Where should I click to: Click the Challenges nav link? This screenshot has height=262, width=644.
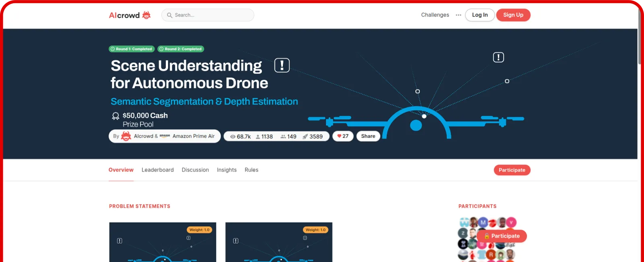435,15
